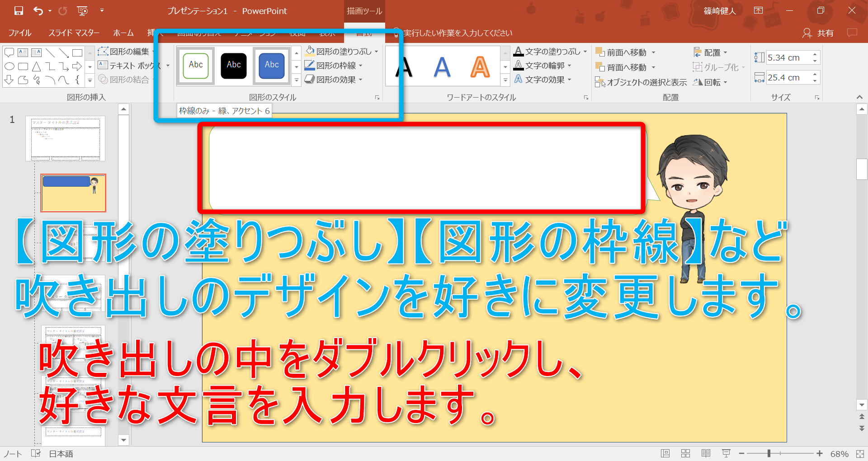Click the Redo icon
This screenshot has height=461, width=868.
[62, 11]
